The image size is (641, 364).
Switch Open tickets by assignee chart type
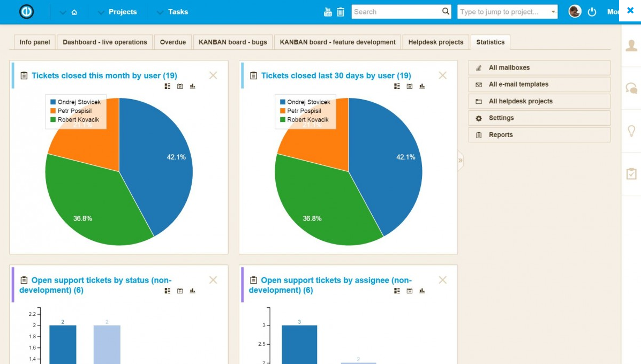[x=422, y=291]
